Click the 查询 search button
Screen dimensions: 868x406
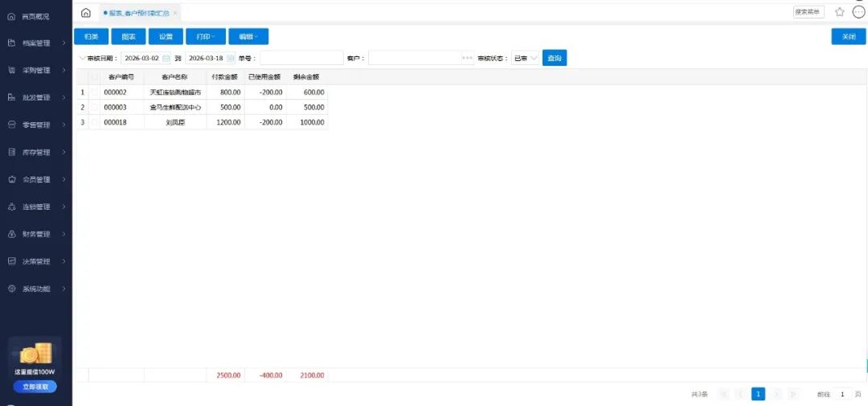point(555,59)
